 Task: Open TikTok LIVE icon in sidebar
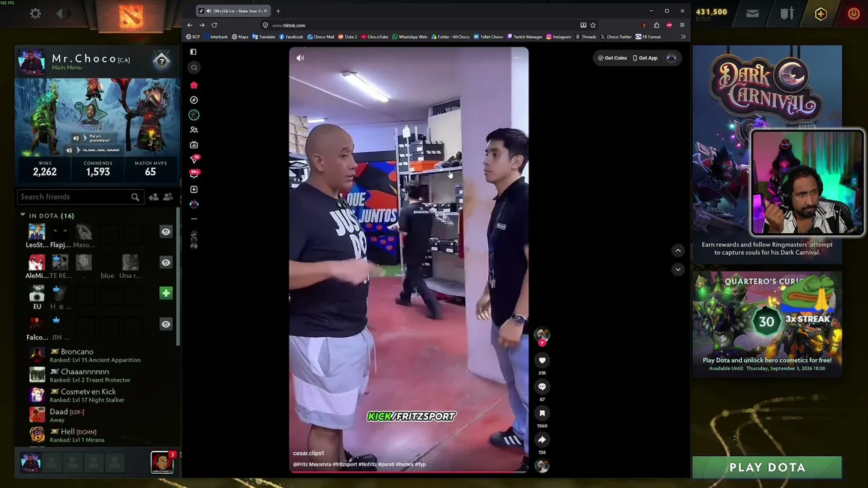click(x=194, y=144)
